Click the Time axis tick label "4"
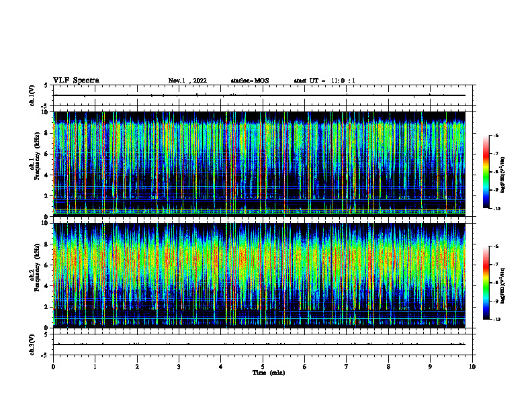Screen dimensions: 532x411 (221, 367)
